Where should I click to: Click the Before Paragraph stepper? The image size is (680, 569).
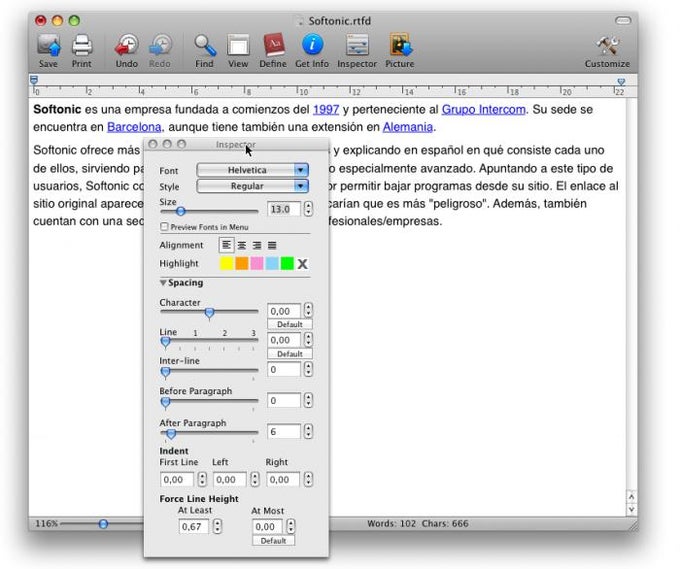click(x=308, y=400)
